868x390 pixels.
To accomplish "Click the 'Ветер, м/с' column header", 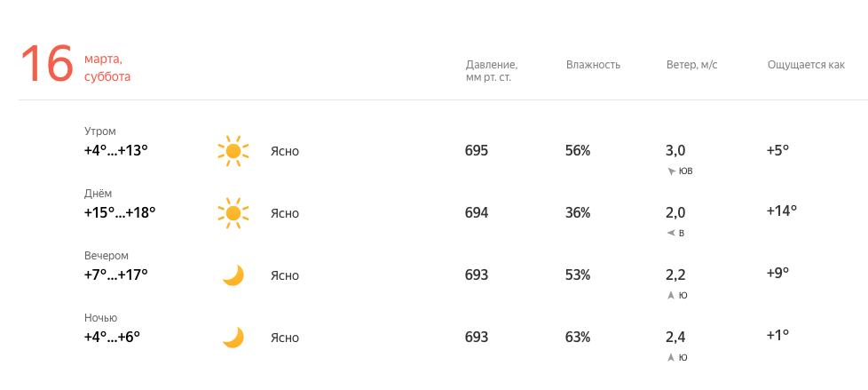I will (692, 65).
